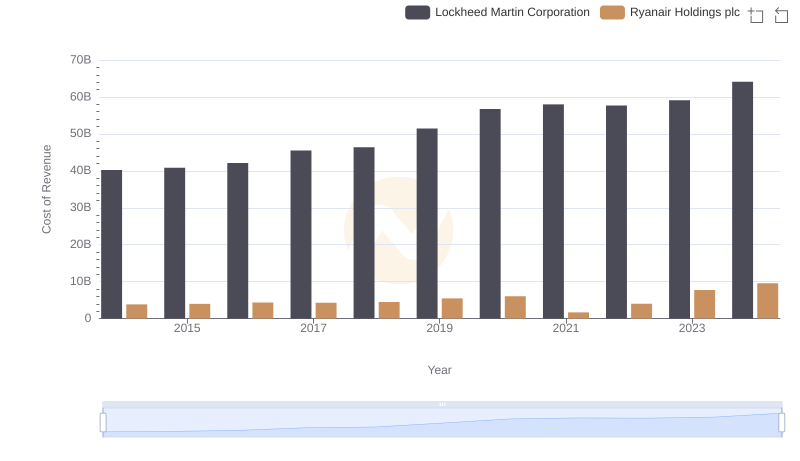Click the 2023 Ryanair bar
Screen dimensions: 800x461
tap(704, 304)
